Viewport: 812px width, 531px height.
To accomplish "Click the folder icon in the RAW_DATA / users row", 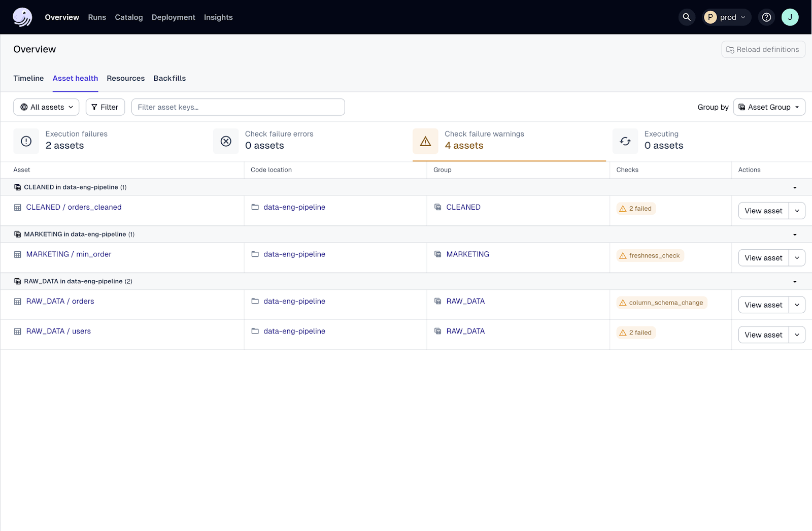I will (x=255, y=331).
